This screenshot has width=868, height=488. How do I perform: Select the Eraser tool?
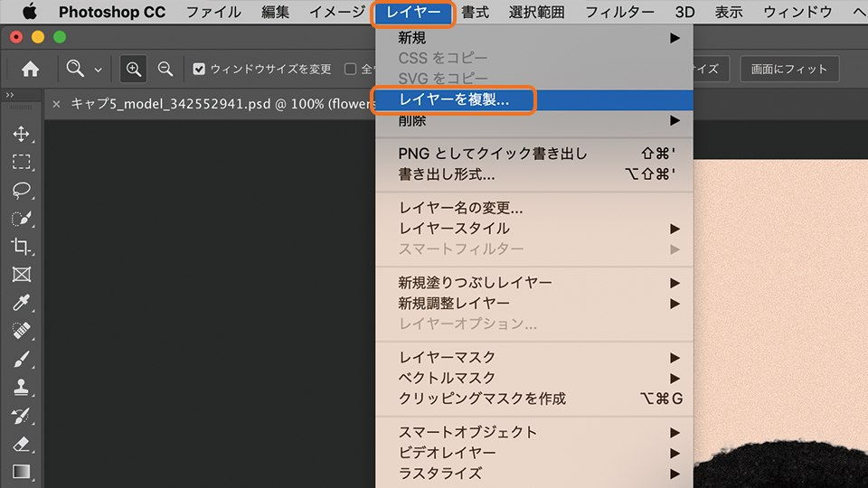click(x=21, y=444)
